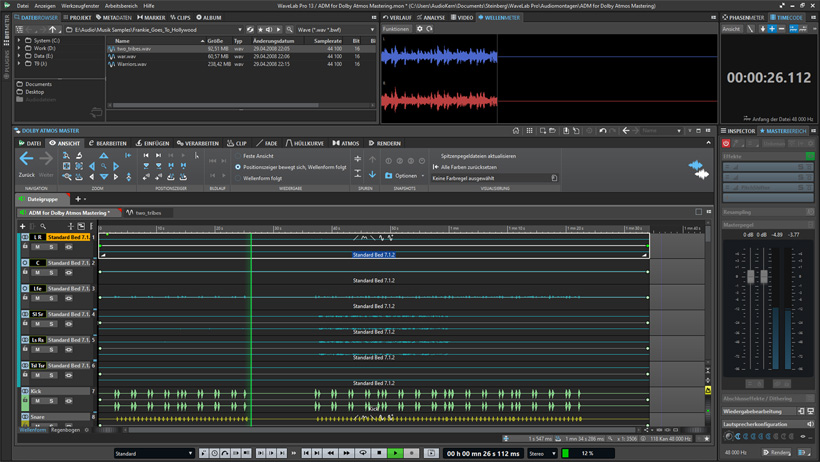The image size is (820, 462).
Task: Toggle monitoring eye on Kick track
Action: pyautogui.click(x=69, y=401)
